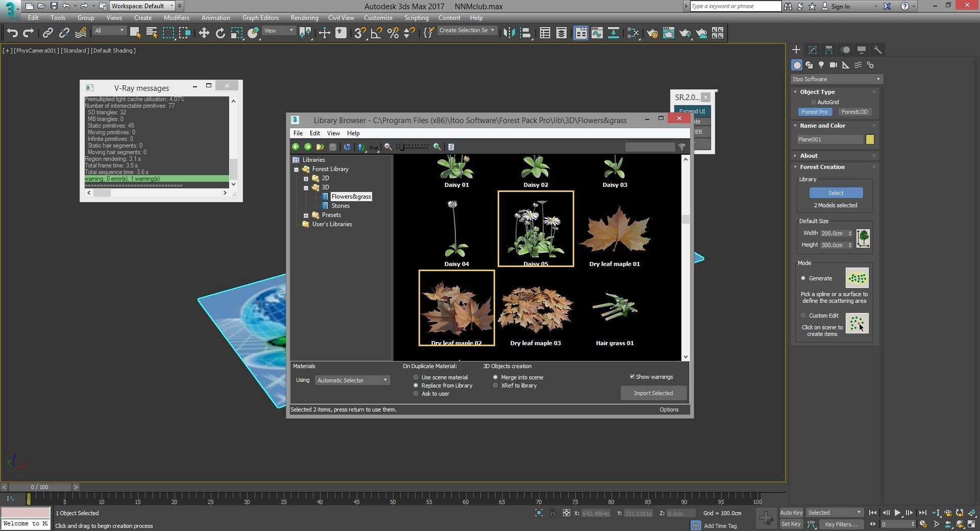Select the Lights category icon
Viewport: 980px width, 531px height.
(821, 65)
